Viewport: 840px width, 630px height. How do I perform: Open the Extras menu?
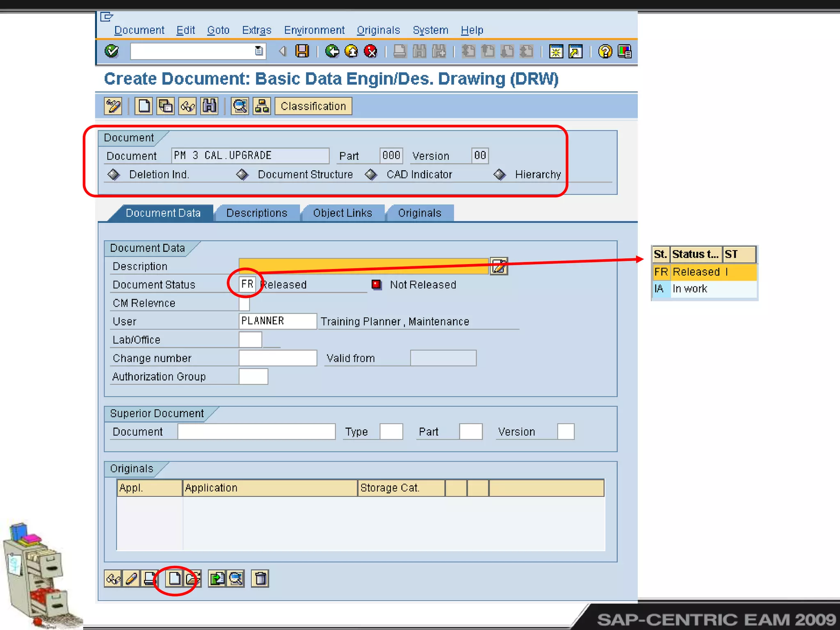(256, 30)
